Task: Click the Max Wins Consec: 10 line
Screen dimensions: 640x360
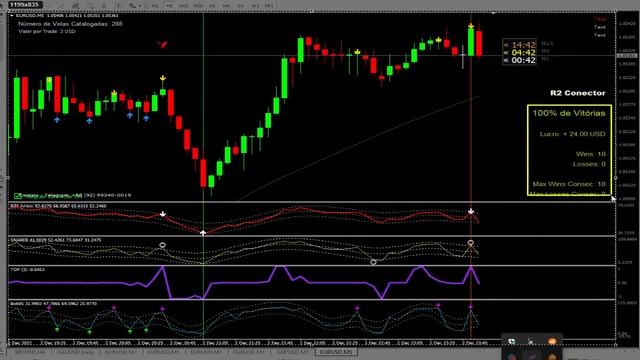Action: [569, 184]
